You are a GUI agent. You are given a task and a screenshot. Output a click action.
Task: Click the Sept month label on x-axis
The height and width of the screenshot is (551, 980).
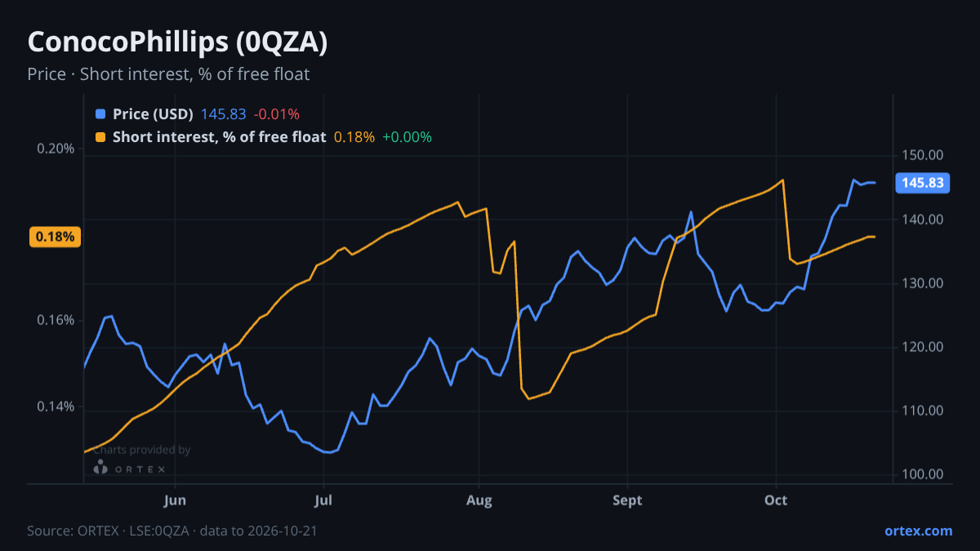(627, 500)
